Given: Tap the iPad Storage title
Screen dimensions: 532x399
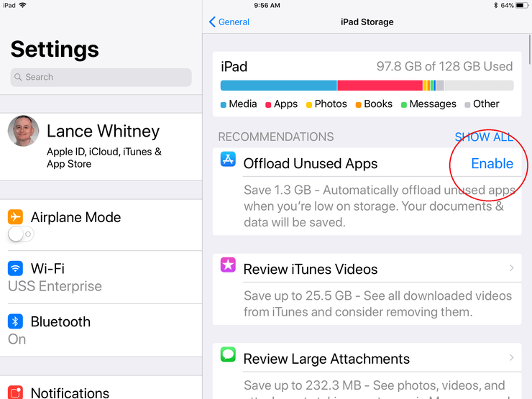Looking at the screenshot, I should point(367,22).
